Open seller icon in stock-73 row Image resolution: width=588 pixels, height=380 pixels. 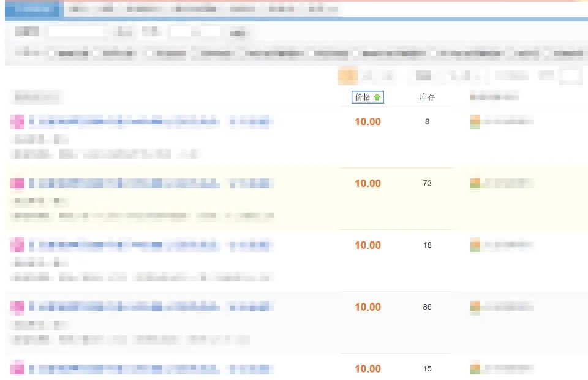[x=475, y=183]
